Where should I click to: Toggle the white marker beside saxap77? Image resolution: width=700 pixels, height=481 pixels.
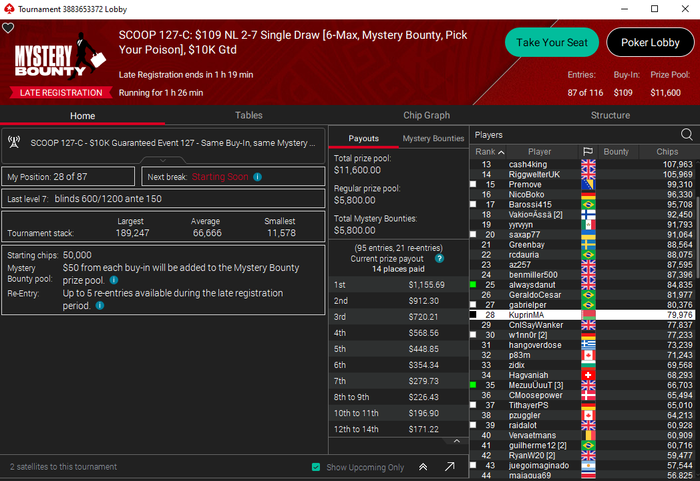473,234
